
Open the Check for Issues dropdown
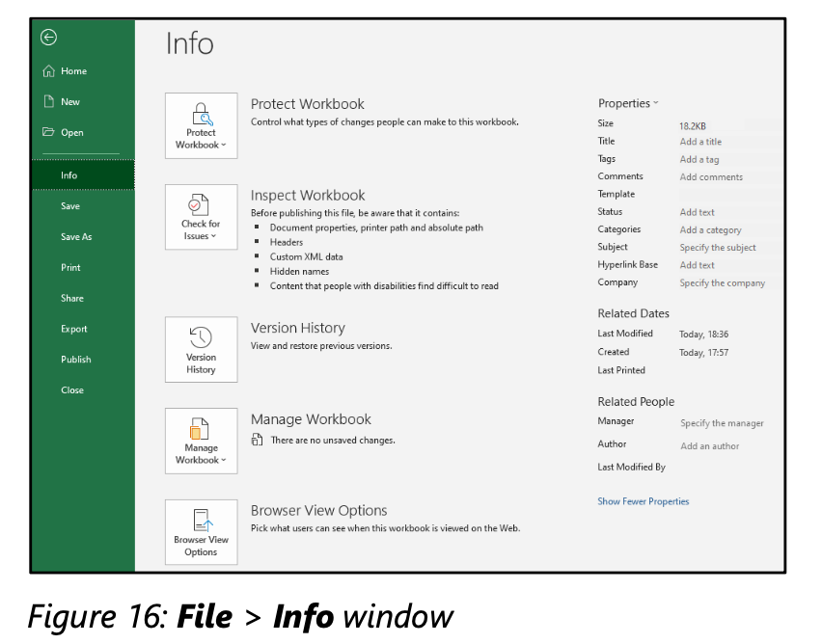coord(201,217)
